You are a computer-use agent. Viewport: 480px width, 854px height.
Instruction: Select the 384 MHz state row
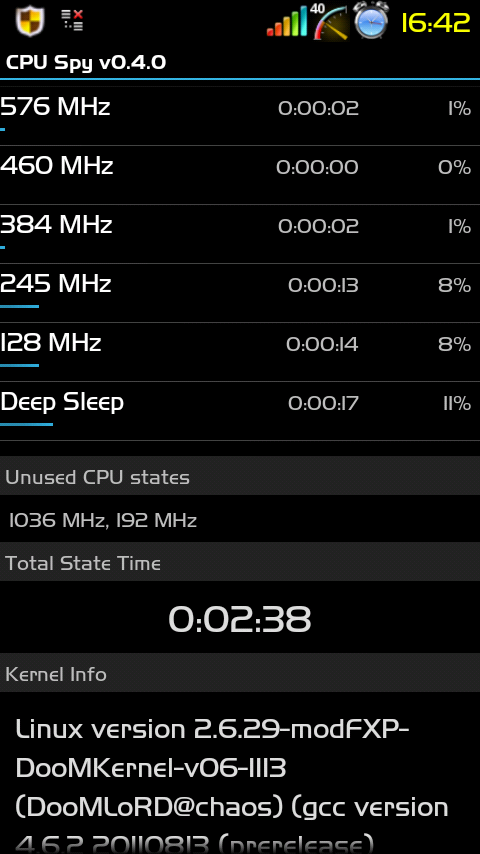coord(240,234)
